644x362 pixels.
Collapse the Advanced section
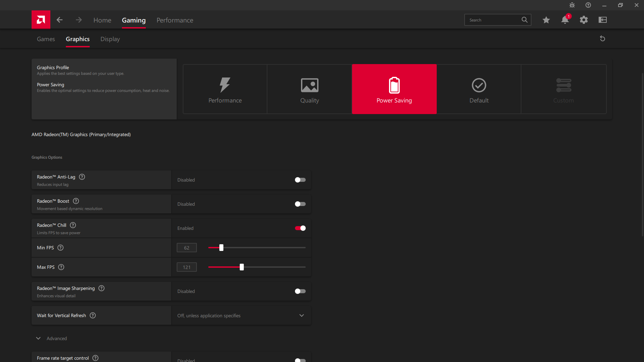(x=38, y=338)
